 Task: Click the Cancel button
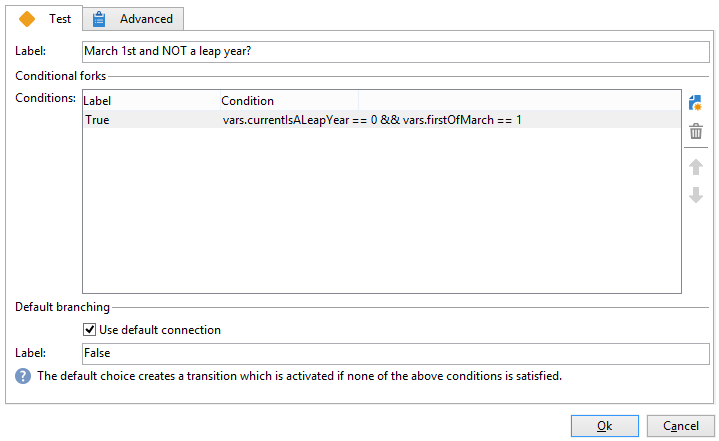pyautogui.click(x=680, y=426)
